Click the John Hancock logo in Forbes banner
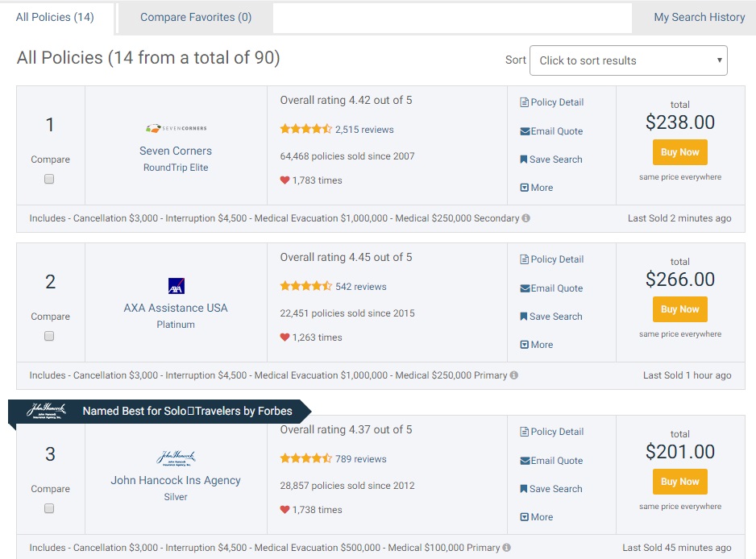The image size is (756, 559). [46, 411]
